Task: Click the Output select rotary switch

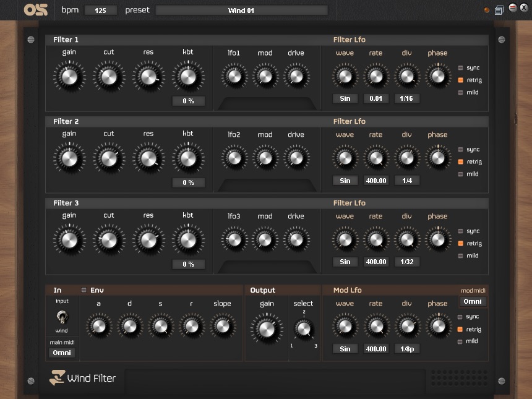Action: click(x=304, y=328)
